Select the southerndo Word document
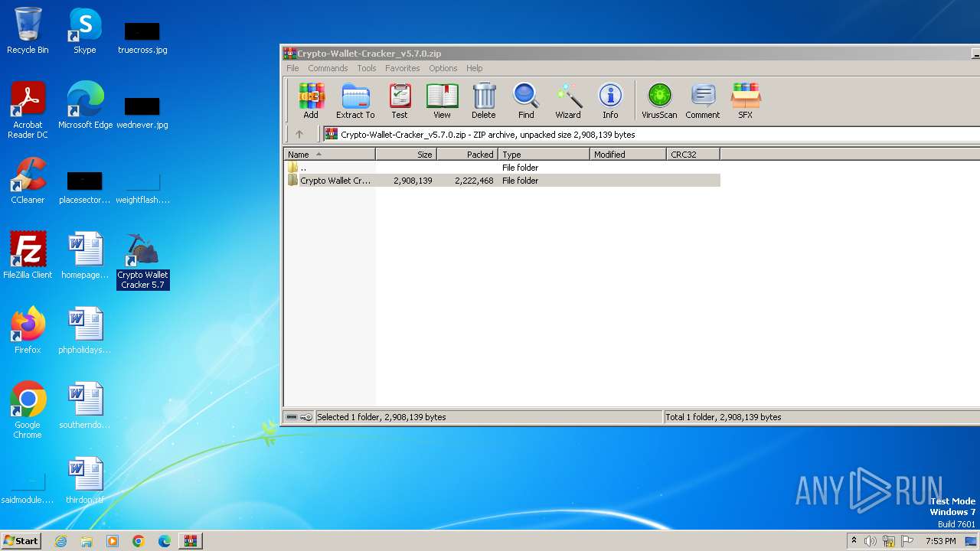 click(x=85, y=406)
